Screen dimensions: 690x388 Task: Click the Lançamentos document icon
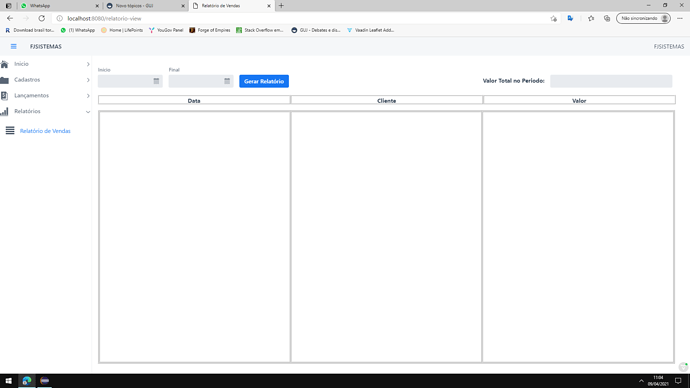click(4, 95)
